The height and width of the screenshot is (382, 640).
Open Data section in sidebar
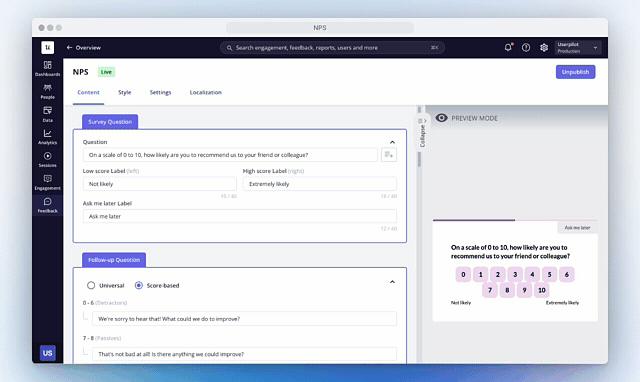coord(47,114)
